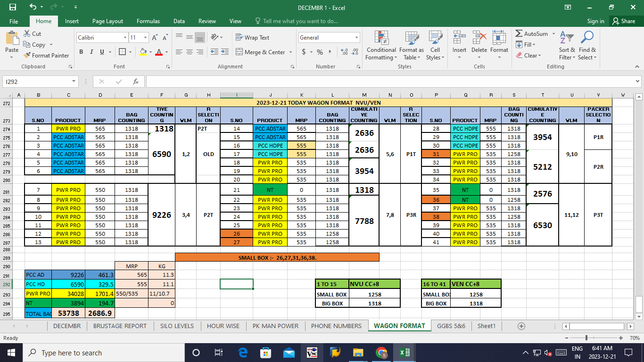Toggle Italic formatting
Viewport: 644px width, 362px height.
(x=91, y=52)
